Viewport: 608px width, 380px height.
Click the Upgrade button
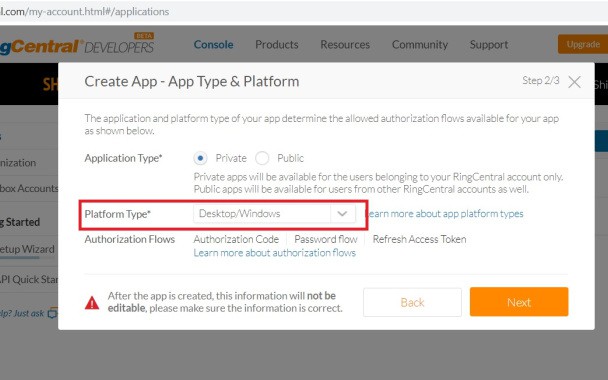coord(583,44)
